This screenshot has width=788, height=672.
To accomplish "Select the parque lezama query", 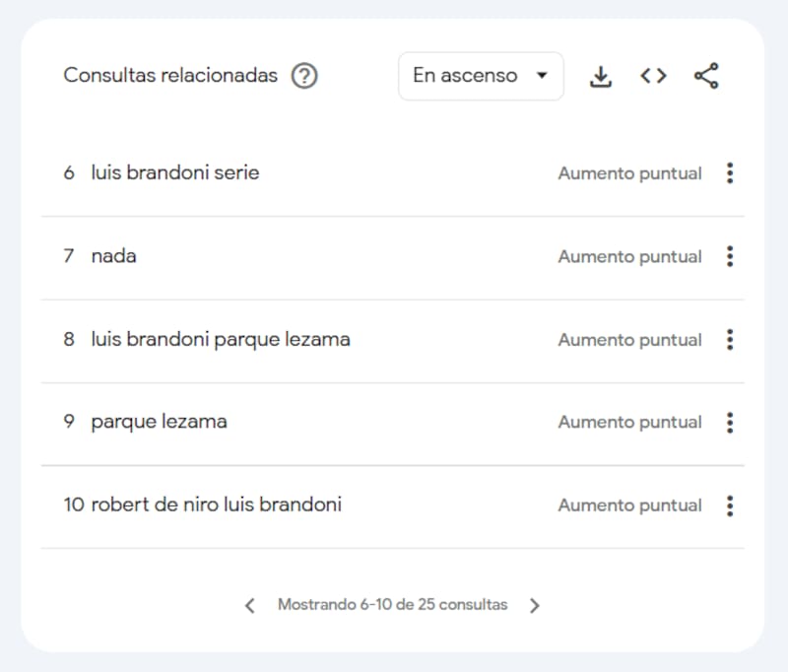I will click(x=159, y=423).
